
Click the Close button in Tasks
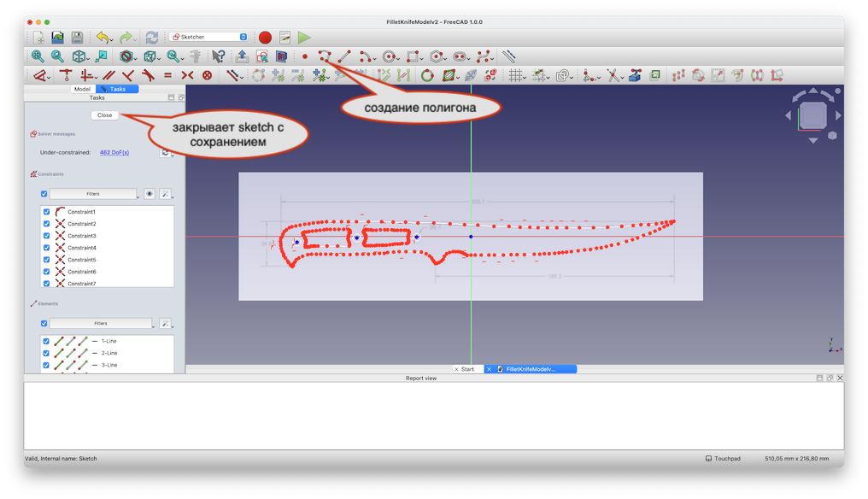click(104, 115)
